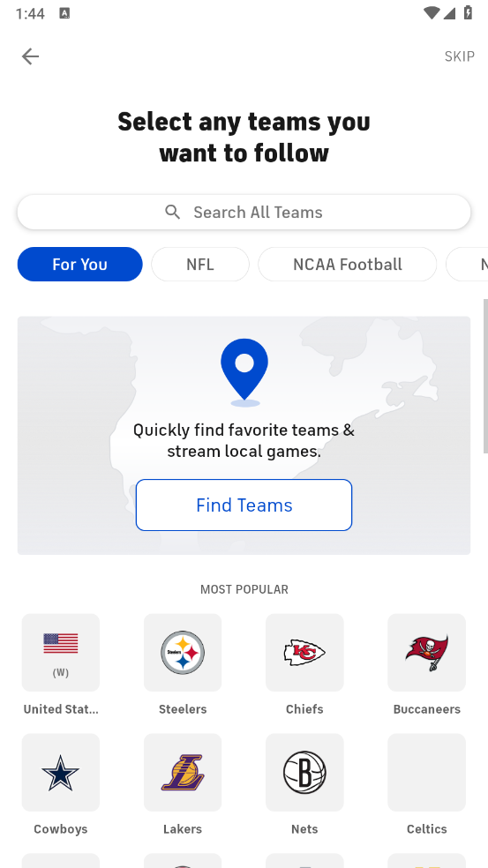The image size is (488, 868).
Task: Select the For You tab
Action: (79, 264)
